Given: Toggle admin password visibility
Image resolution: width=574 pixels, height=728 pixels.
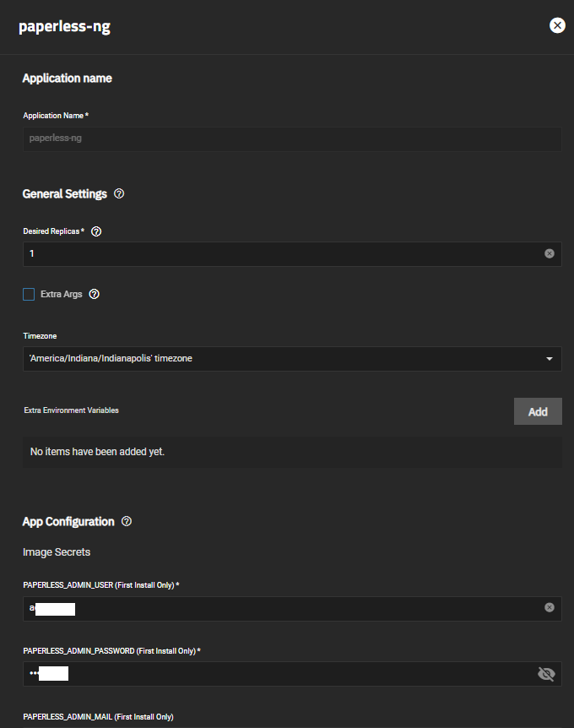Looking at the screenshot, I should click(x=546, y=674).
